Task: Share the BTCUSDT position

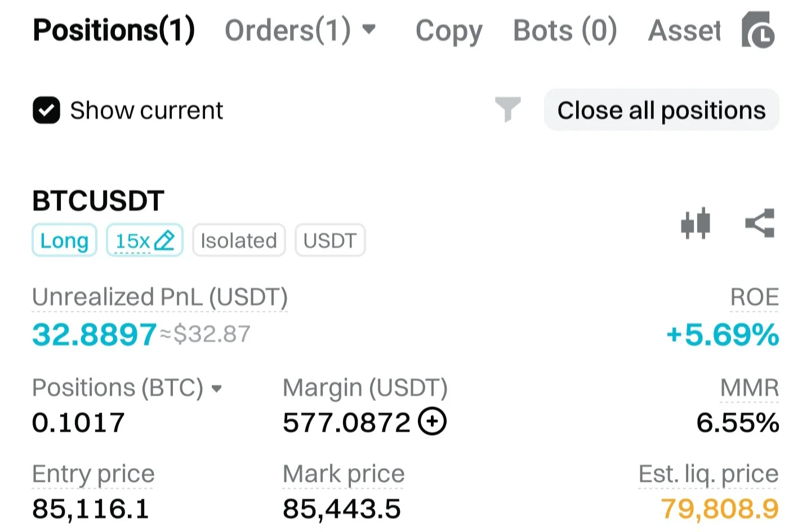Action: tap(760, 223)
